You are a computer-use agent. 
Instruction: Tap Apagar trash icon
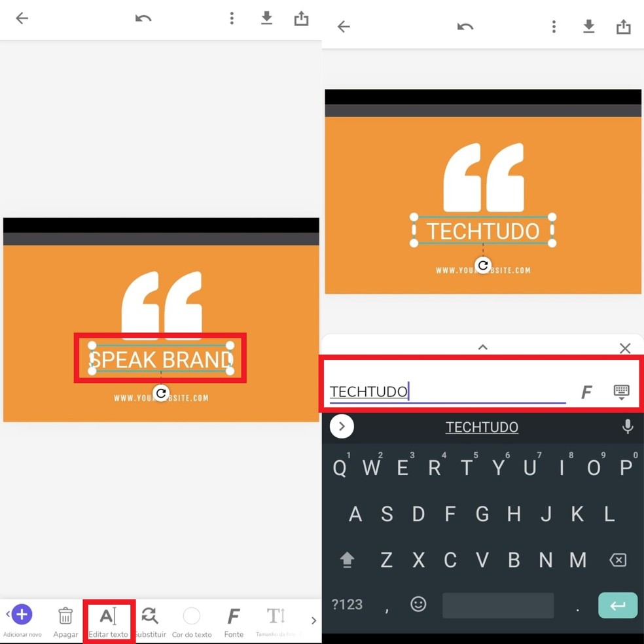pyautogui.click(x=65, y=616)
